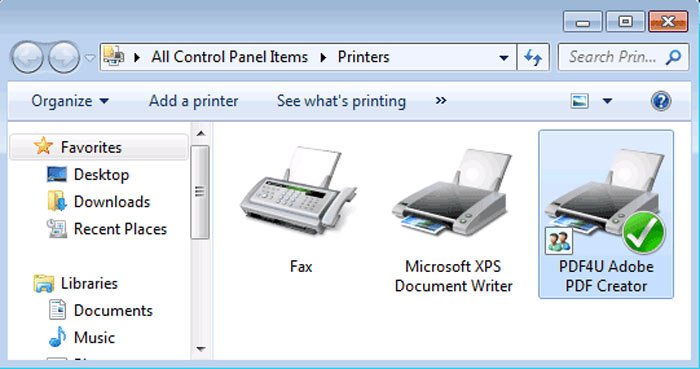This screenshot has height=369, width=700.
Task: Go to All Control Panel Items breadcrumb
Action: point(229,57)
